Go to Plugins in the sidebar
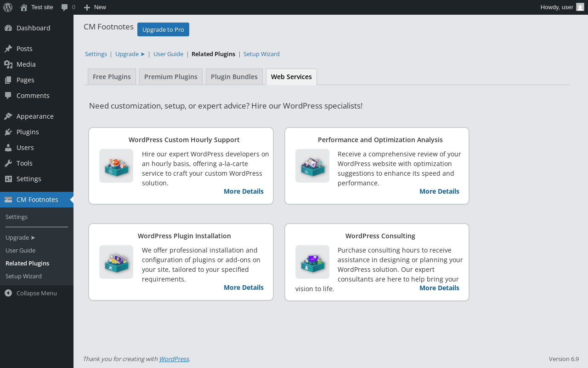Screen dimensions: 588x368 (28, 132)
